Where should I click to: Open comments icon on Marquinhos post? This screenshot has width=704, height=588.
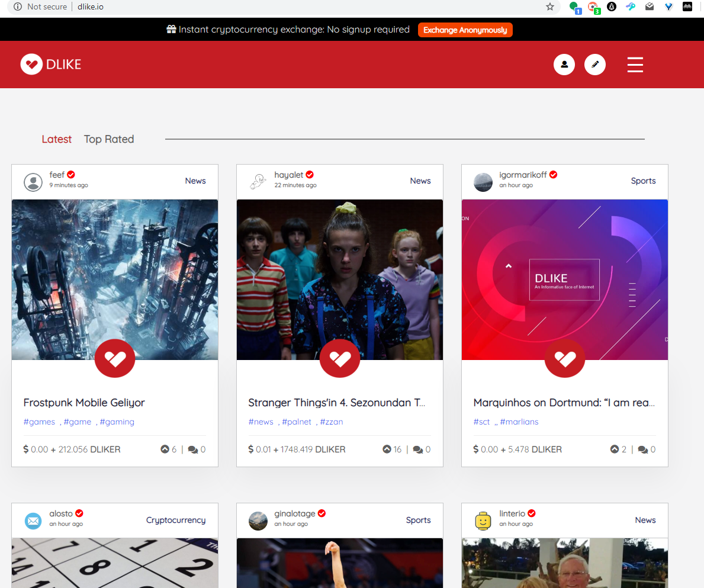(643, 449)
